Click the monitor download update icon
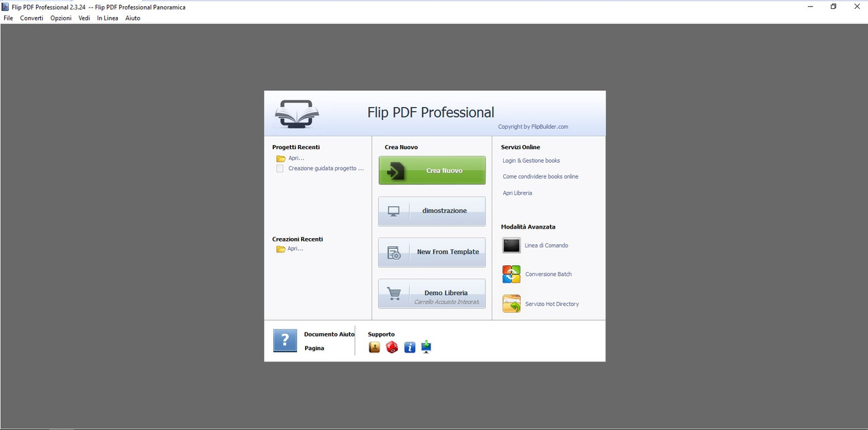868x430 pixels. [426, 347]
